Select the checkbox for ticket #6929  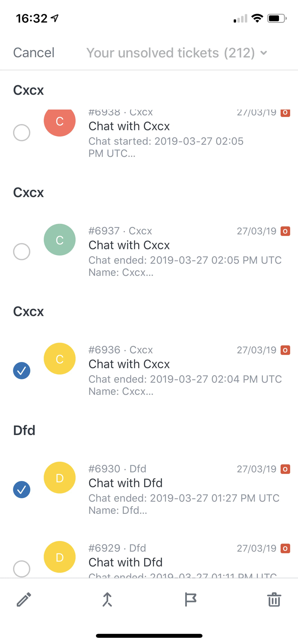click(22, 569)
